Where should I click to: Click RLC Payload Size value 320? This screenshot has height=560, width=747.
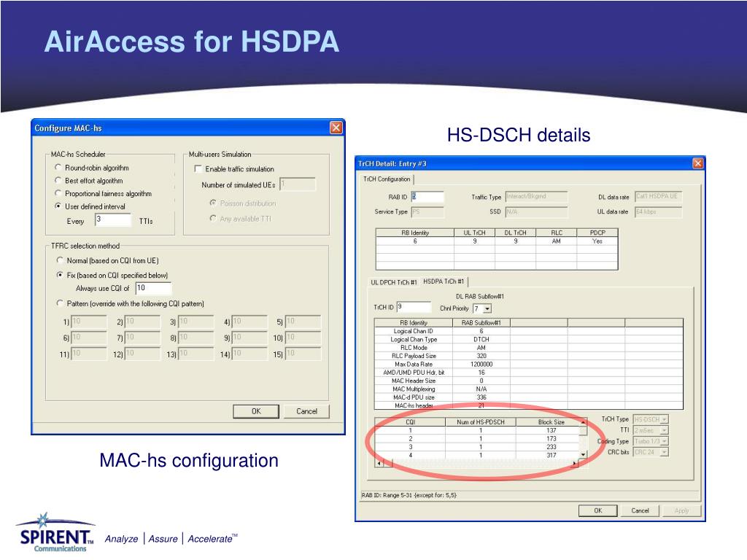tap(481, 356)
